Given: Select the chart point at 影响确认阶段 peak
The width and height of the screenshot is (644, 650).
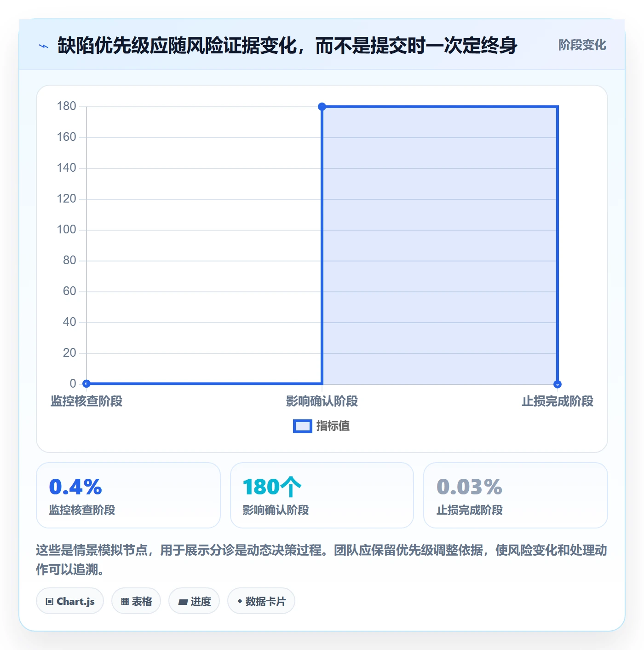Looking at the screenshot, I should (x=322, y=107).
